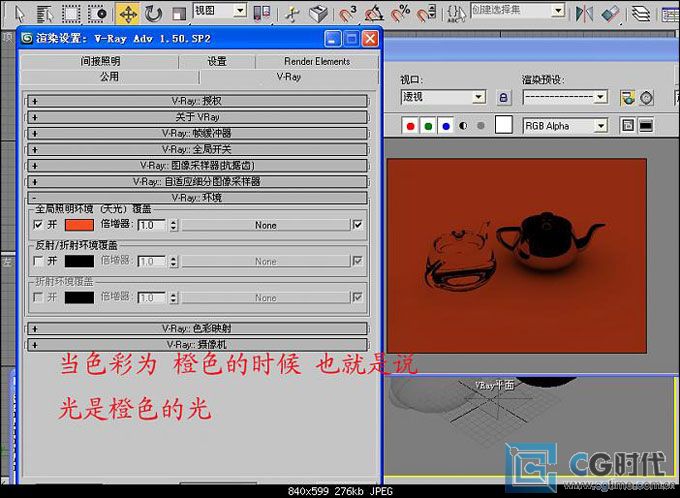Screen dimensions: 680x498
Task: Activate Select and Scale tool
Action: coord(178,14)
